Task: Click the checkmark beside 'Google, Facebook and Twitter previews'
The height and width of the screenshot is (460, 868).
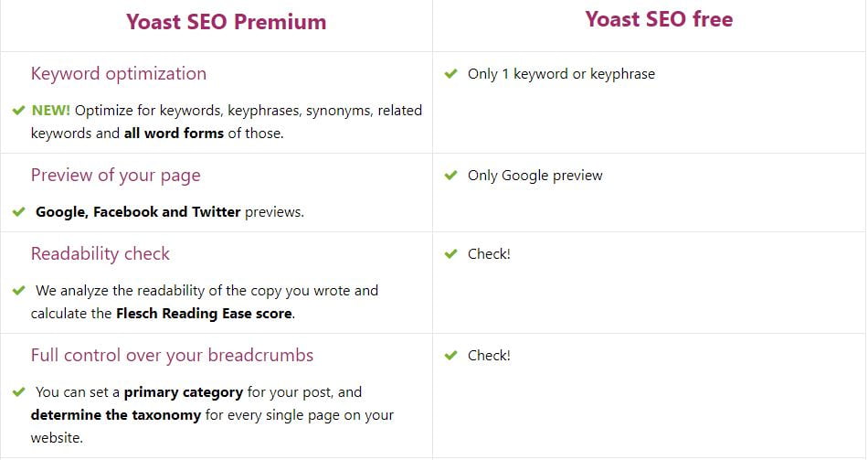Action: coord(18,212)
